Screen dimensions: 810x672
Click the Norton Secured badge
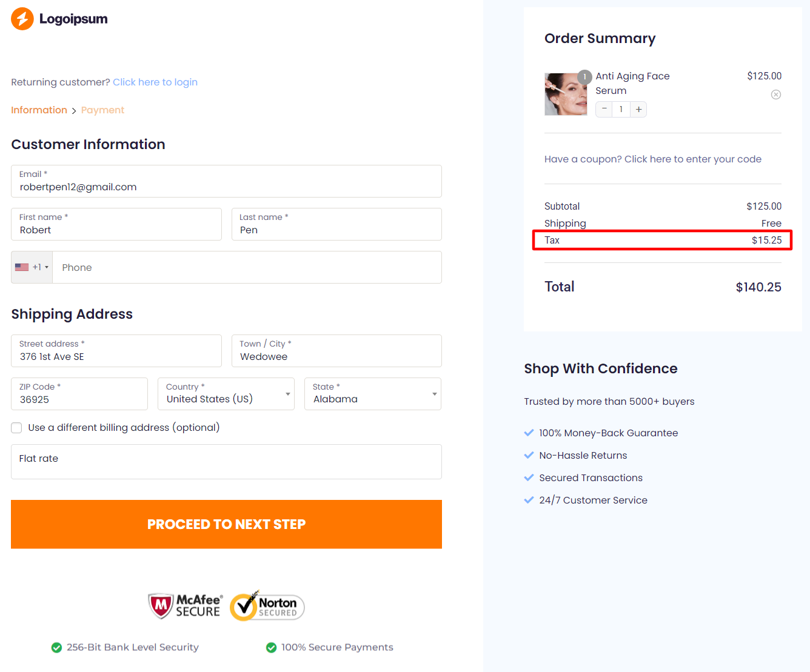(x=267, y=605)
